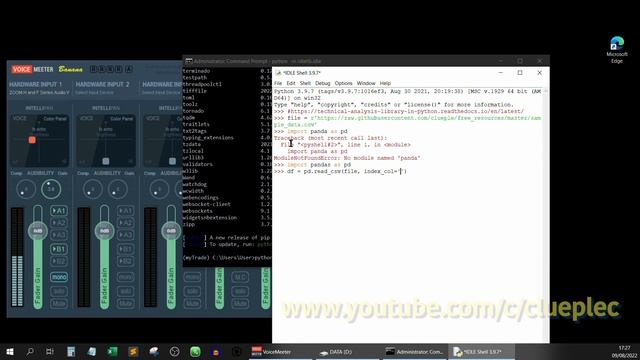
Task: Open Excel from the taskbar
Action: (x=112, y=351)
